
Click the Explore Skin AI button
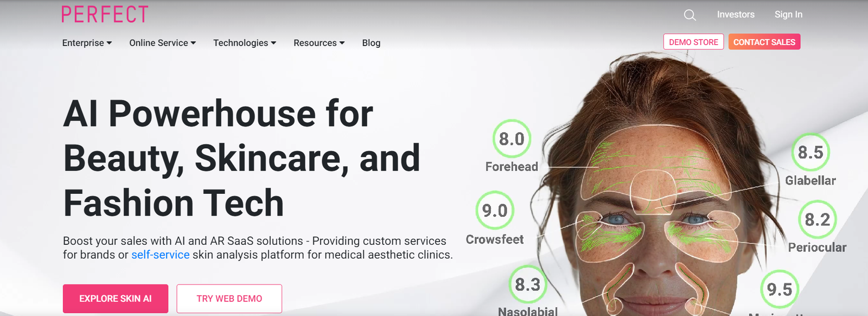[116, 299]
